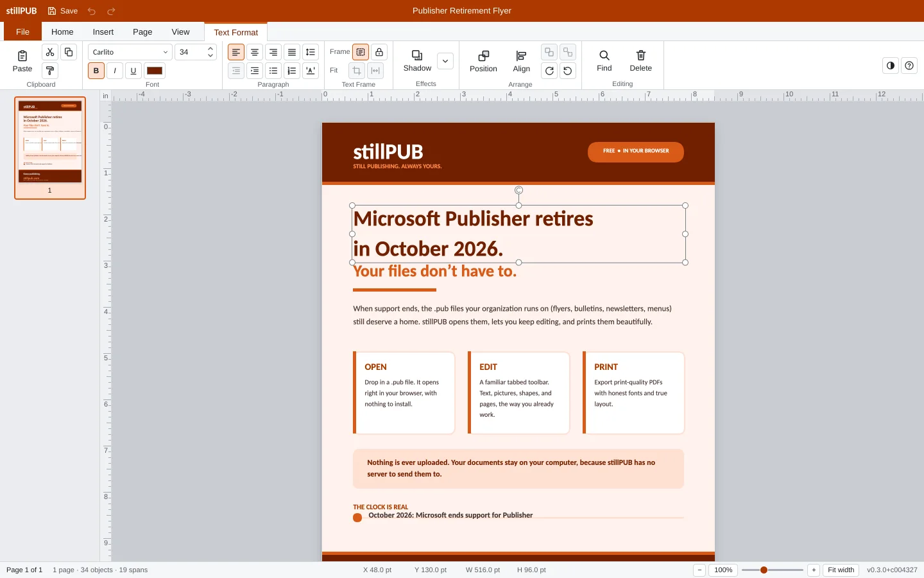The width and height of the screenshot is (924, 578).
Task: Switch to the Insert tab
Action: pos(103,31)
